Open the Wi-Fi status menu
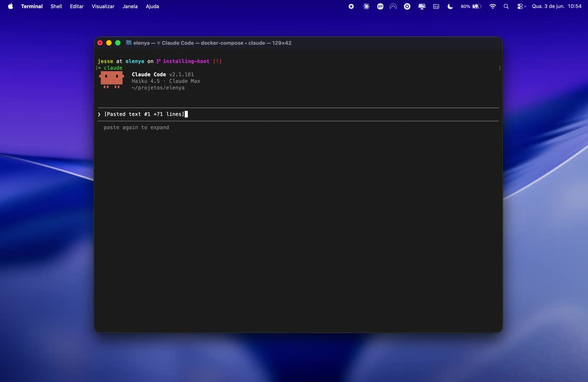This screenshot has width=588, height=382. point(492,6)
